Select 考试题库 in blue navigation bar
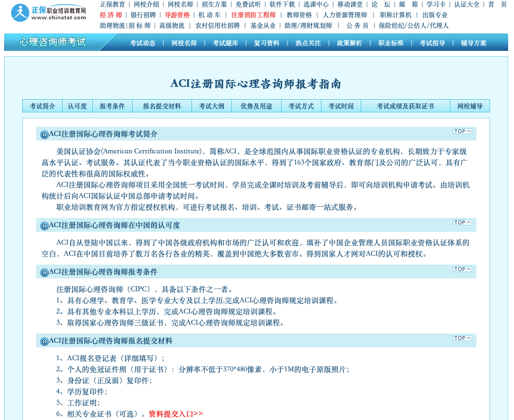514x420 pixels. pos(225,43)
